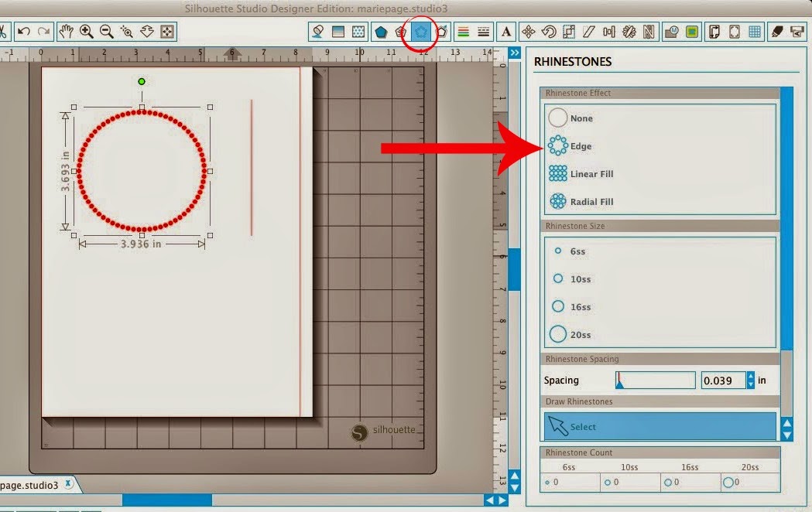
Task: Zoom in with the plus magnifier
Action: pyautogui.click(x=86, y=32)
